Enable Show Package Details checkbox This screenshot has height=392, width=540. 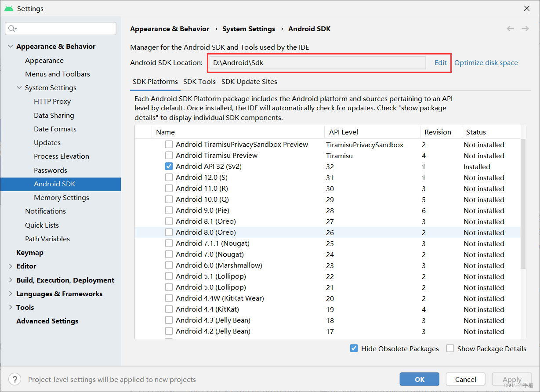(450, 348)
